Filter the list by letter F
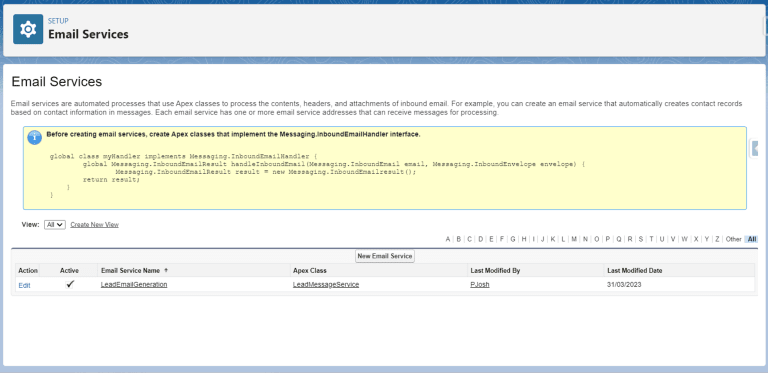 (502, 239)
